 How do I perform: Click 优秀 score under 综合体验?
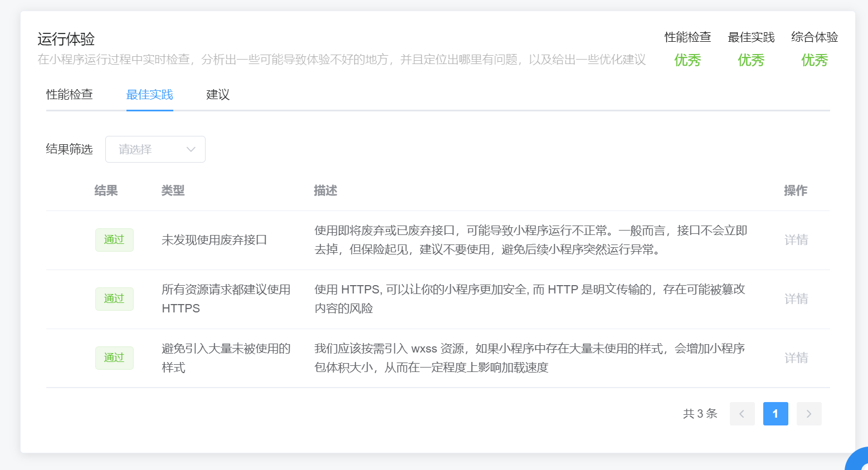click(815, 60)
